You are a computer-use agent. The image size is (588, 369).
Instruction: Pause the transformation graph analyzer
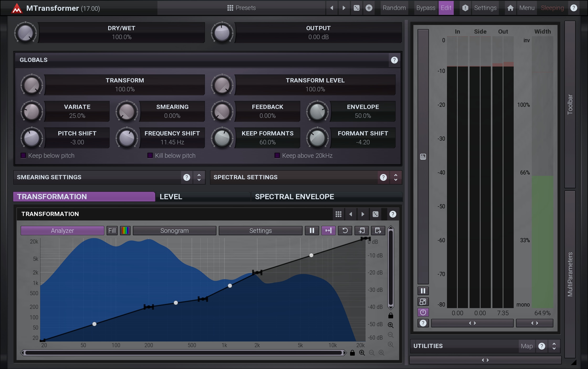click(x=312, y=230)
